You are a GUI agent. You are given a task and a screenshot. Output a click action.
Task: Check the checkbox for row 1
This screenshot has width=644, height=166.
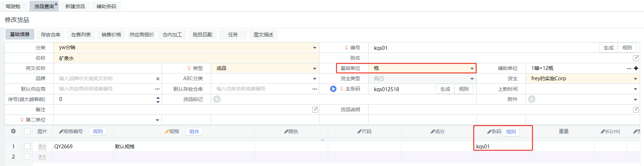point(27,146)
